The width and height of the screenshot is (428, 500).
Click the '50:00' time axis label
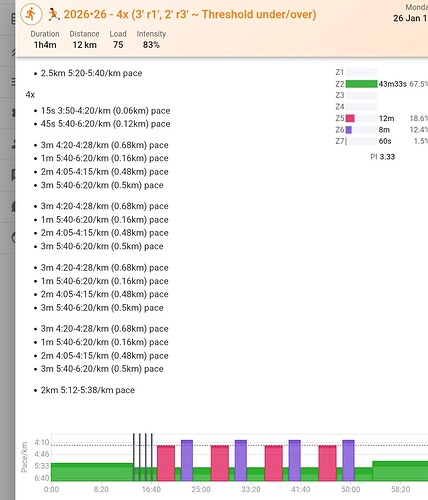[350, 489]
